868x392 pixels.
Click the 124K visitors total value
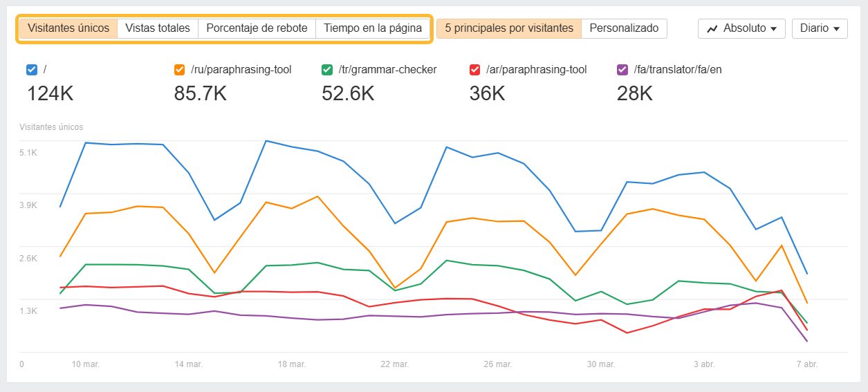click(50, 93)
